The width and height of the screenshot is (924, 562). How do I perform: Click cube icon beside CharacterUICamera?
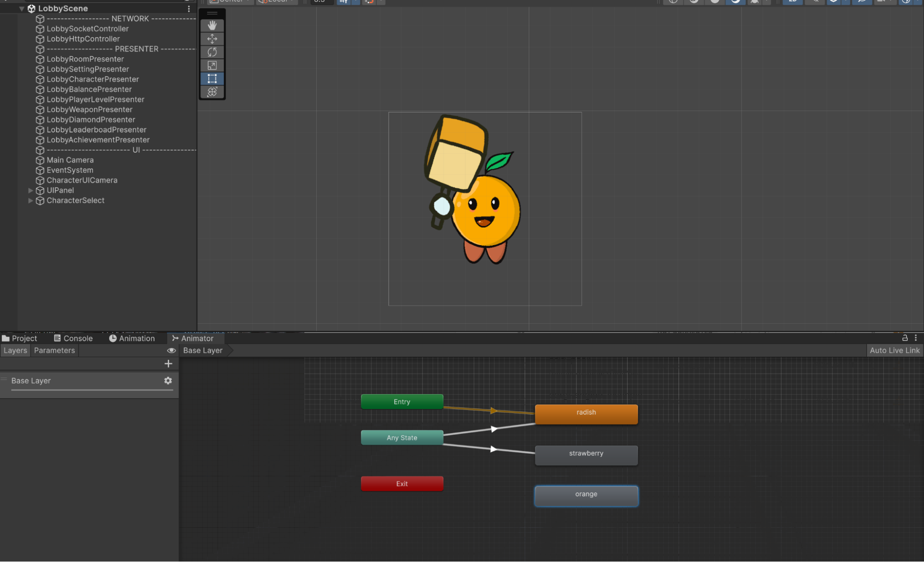[40, 181]
